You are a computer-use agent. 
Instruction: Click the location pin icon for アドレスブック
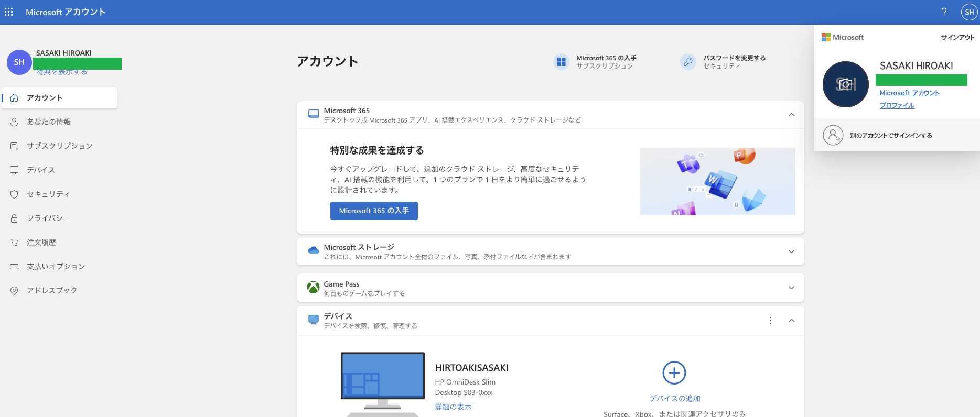14,291
